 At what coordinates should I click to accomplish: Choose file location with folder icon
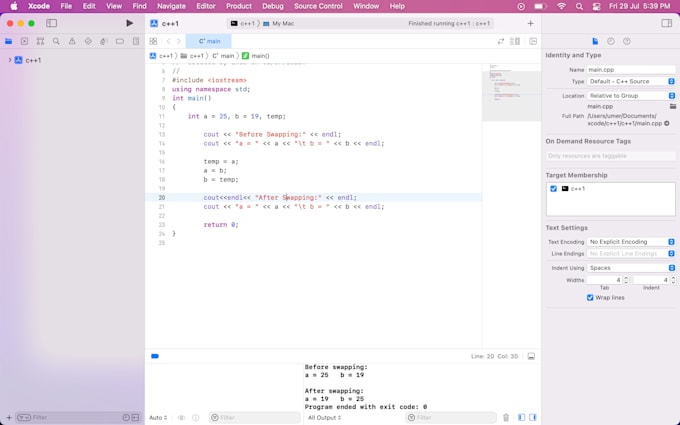pos(673,106)
